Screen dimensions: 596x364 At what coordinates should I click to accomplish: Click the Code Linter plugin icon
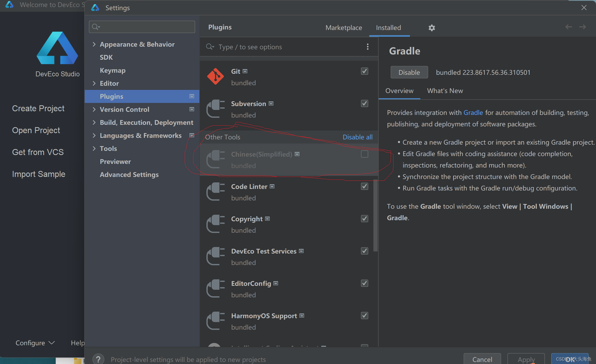click(x=215, y=192)
